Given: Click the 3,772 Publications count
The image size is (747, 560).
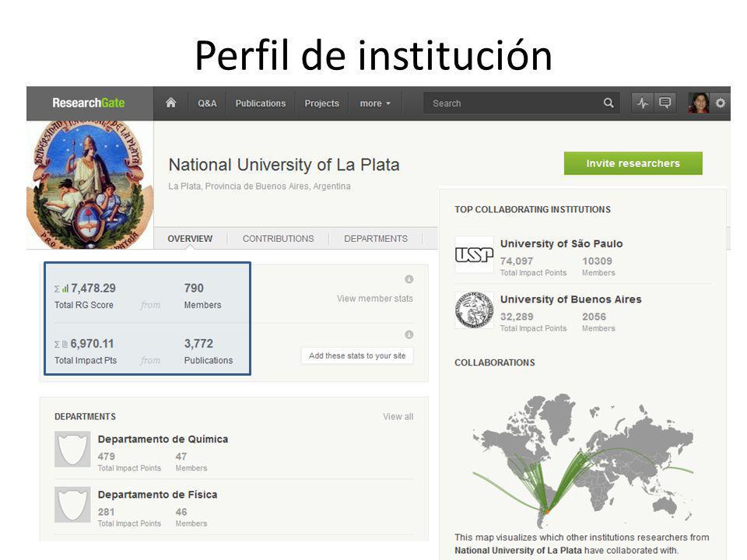Looking at the screenshot, I should click(x=198, y=344).
